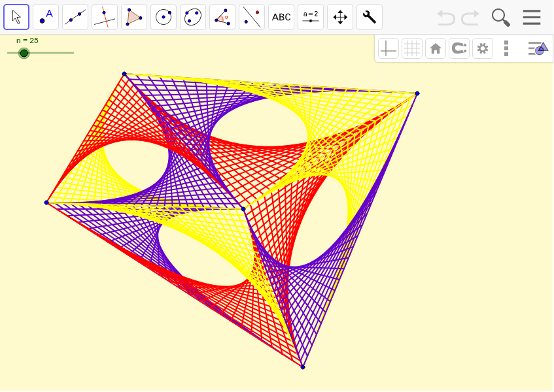The image size is (554, 392).
Task: Open graphics settings gear
Action: point(483,48)
